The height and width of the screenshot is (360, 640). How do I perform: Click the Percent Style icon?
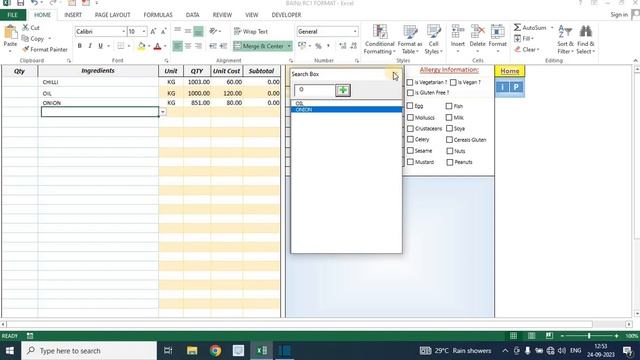point(318,46)
